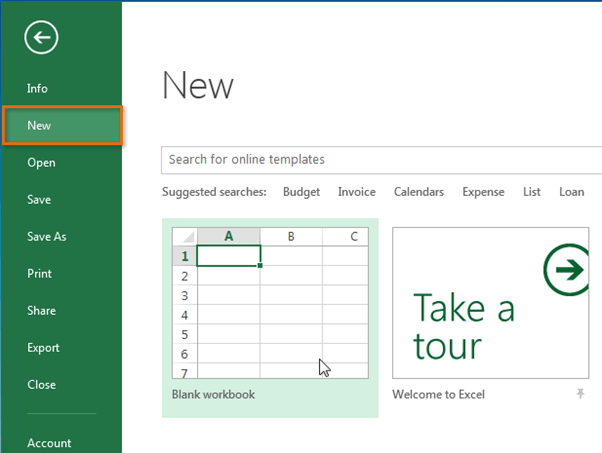The width and height of the screenshot is (602, 453).
Task: Click the Search for online templates field
Action: click(x=381, y=160)
